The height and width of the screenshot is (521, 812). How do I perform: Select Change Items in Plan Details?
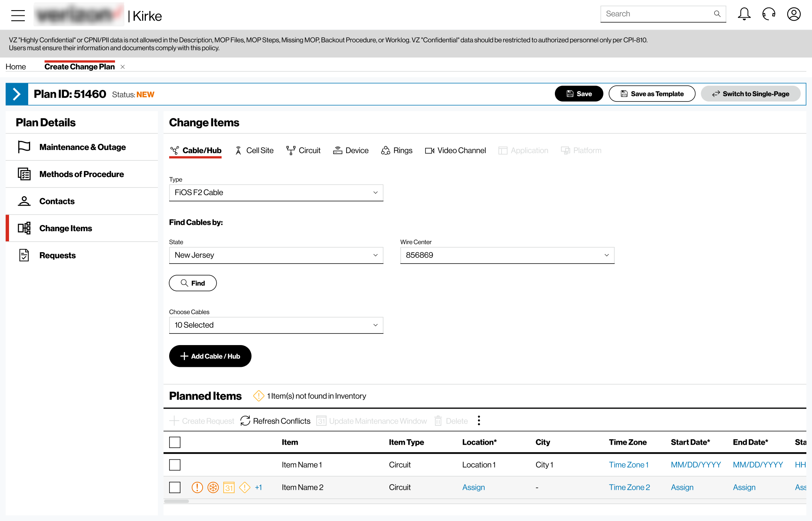click(x=82, y=228)
